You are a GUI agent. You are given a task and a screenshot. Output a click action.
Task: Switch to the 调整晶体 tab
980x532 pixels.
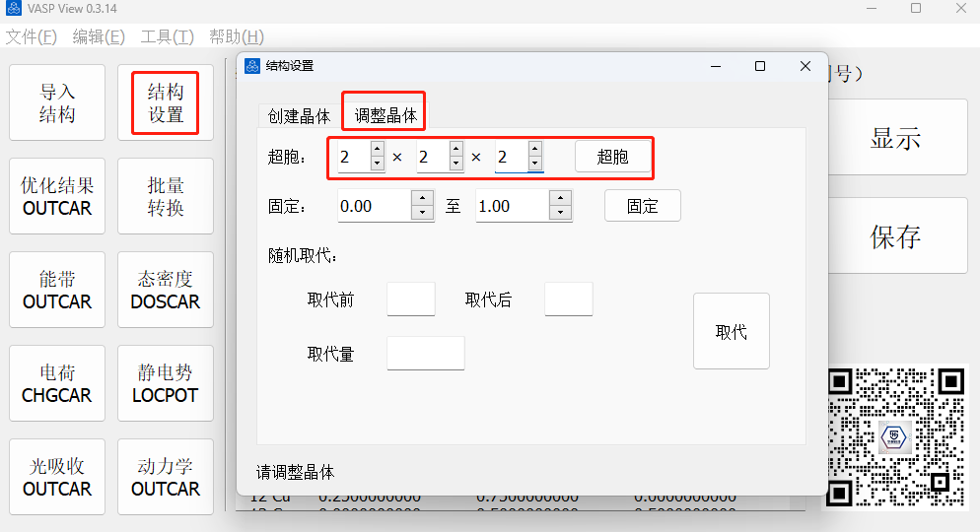tap(385, 115)
